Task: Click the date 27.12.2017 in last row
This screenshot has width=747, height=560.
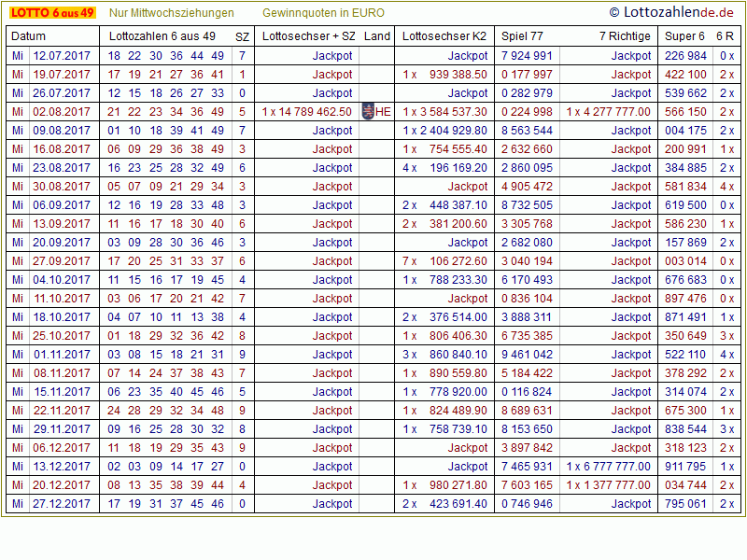Action: point(63,504)
